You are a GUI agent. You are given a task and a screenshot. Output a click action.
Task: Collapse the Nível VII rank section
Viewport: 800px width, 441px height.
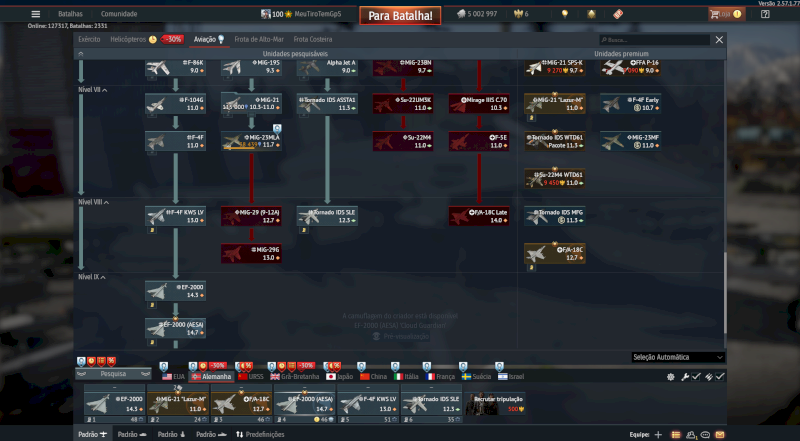click(93, 90)
